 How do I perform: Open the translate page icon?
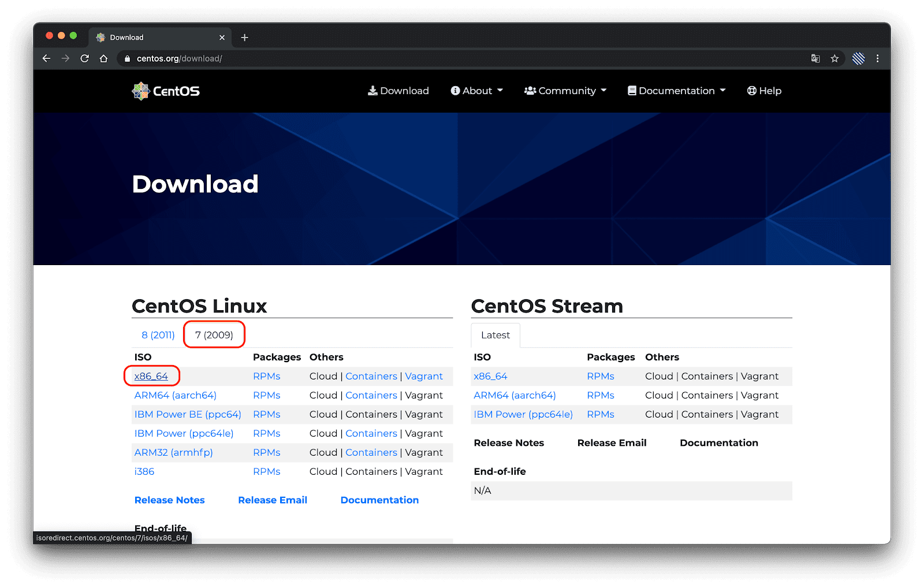815,58
